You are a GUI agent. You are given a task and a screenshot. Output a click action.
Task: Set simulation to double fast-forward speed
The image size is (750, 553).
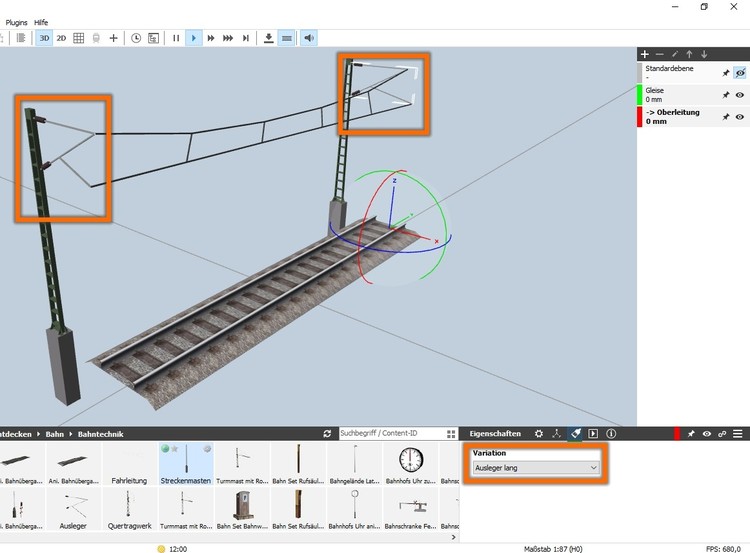[x=211, y=38]
